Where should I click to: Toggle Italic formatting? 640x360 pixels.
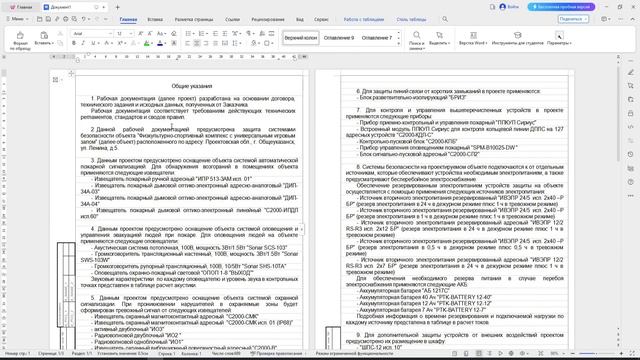tap(83, 43)
